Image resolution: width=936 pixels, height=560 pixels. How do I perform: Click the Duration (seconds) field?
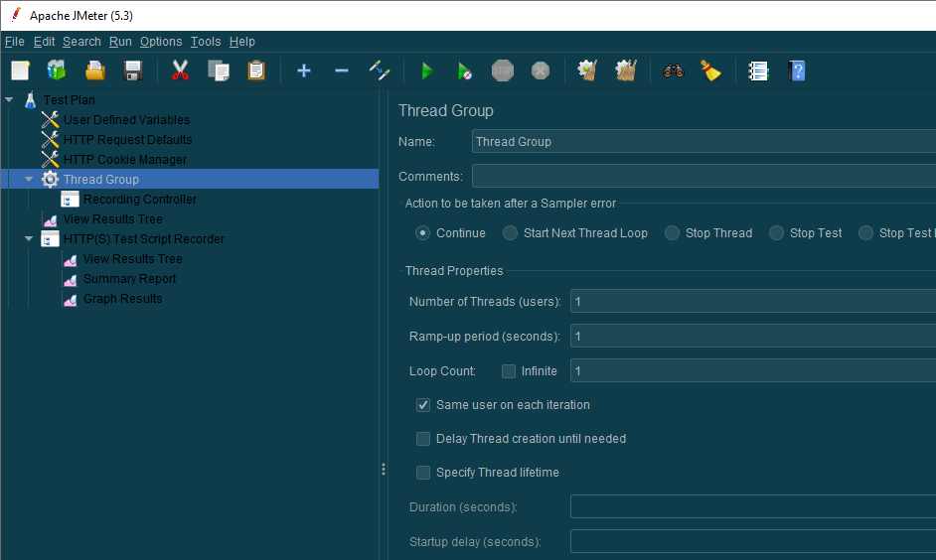pos(753,506)
